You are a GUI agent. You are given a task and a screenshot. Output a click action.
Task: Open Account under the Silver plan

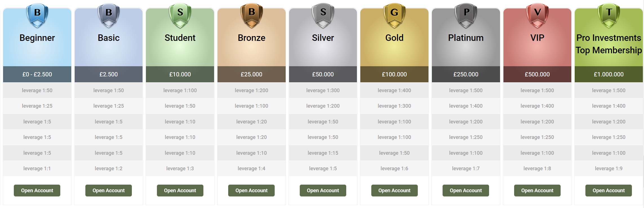[323, 191]
